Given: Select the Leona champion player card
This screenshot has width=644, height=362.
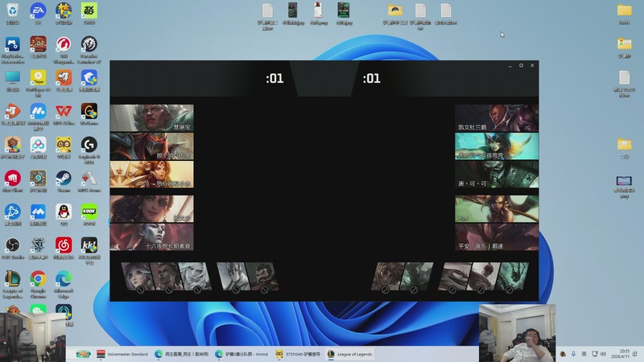Looking at the screenshot, I should [x=151, y=174].
